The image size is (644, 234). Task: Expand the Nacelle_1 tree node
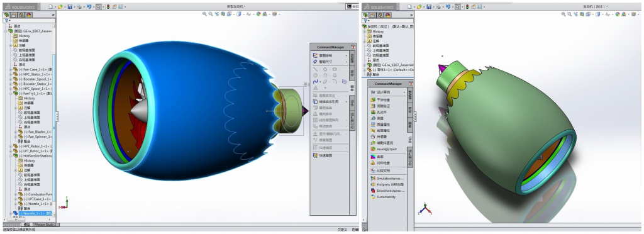pyautogui.click(x=10, y=213)
